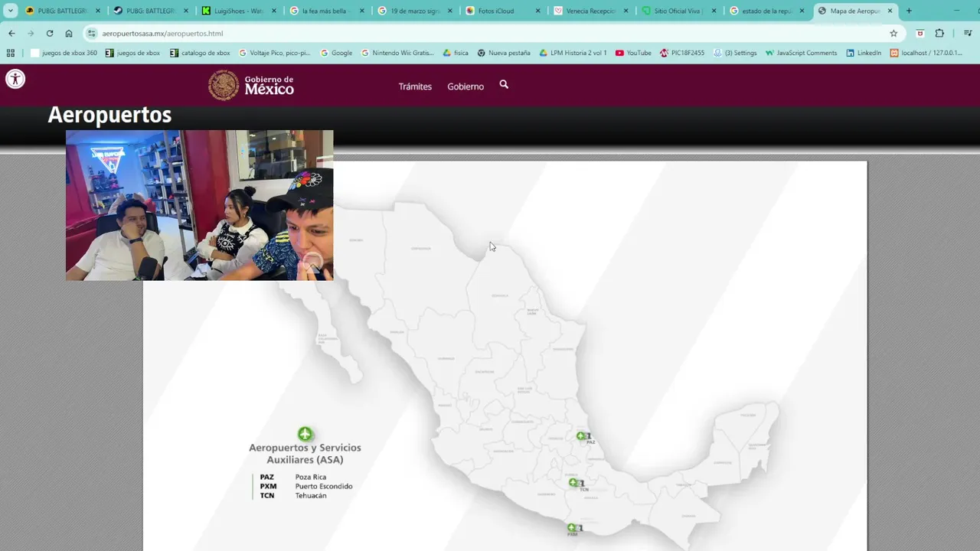Click the Poza Rica legend entry

tap(311, 477)
